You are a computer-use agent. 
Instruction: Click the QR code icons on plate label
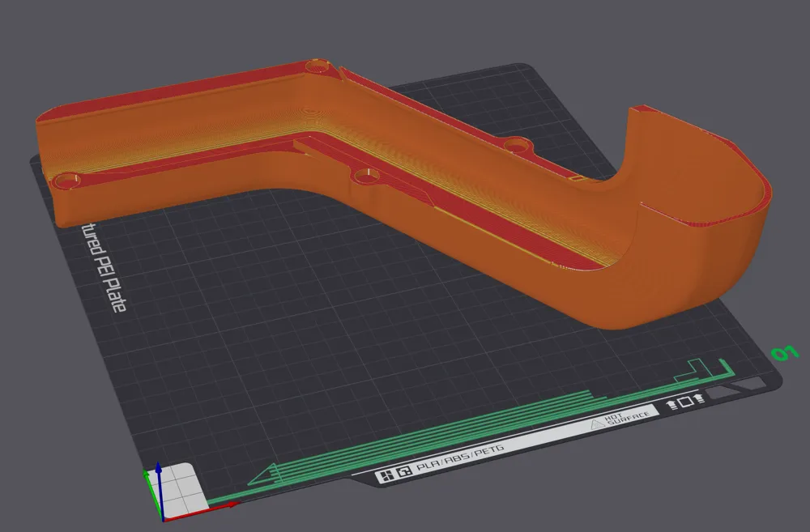coord(394,475)
